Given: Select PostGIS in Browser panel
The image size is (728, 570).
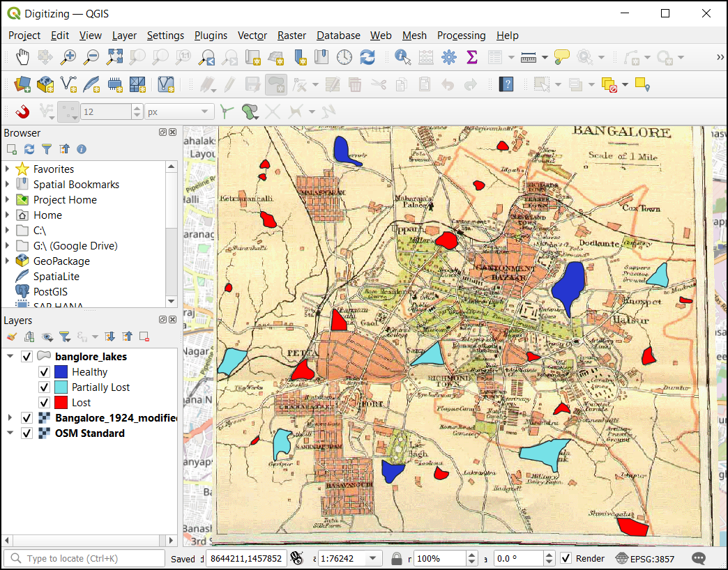Looking at the screenshot, I should [x=50, y=291].
